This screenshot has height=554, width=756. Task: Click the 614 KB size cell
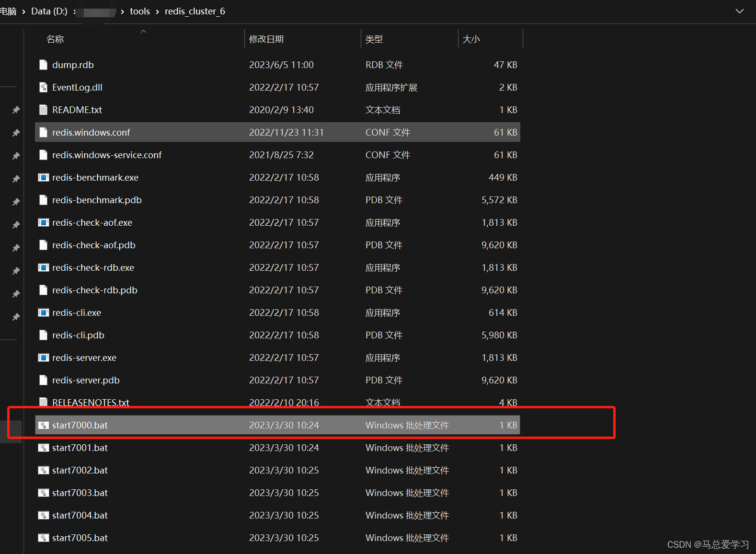(503, 312)
